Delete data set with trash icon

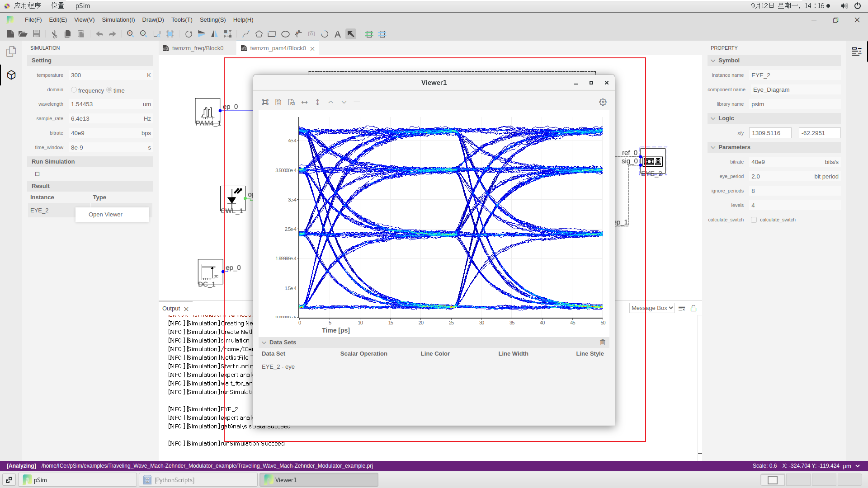click(602, 343)
